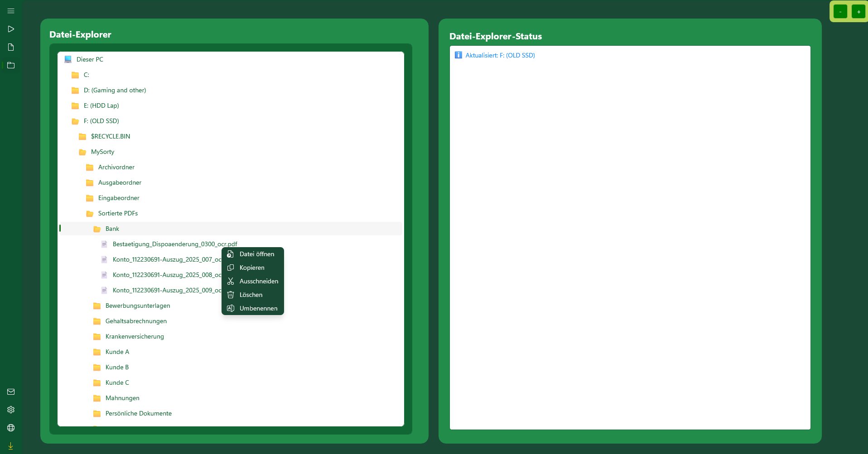The height and width of the screenshot is (454, 868).
Task: Choose 'Datei öffnen' from context menu
Action: (256, 254)
